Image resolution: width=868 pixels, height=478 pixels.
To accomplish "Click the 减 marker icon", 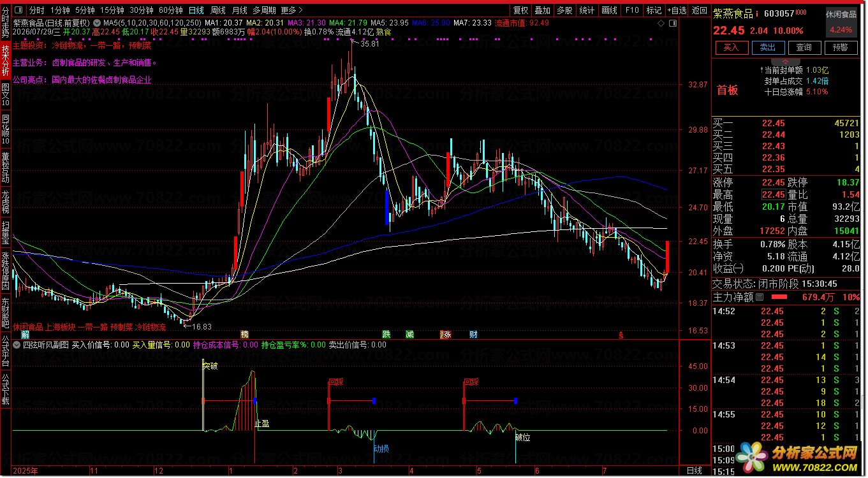I will pos(409,335).
